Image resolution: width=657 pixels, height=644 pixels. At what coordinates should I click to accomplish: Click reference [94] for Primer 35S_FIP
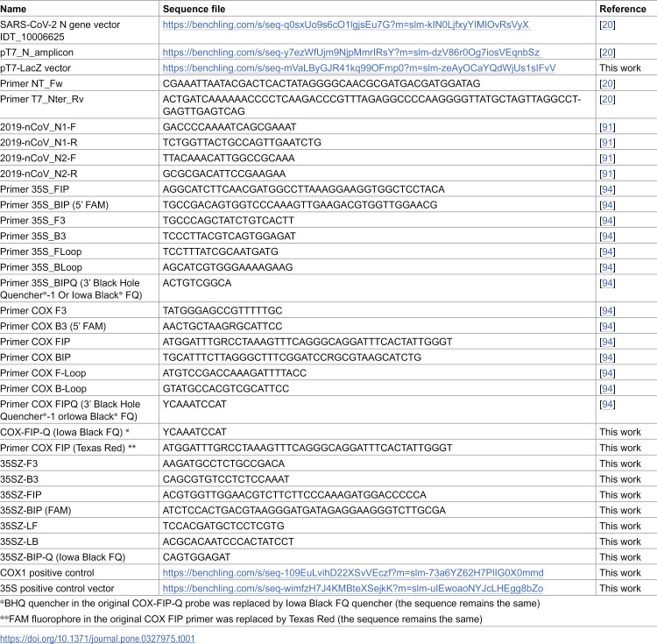[x=607, y=189]
